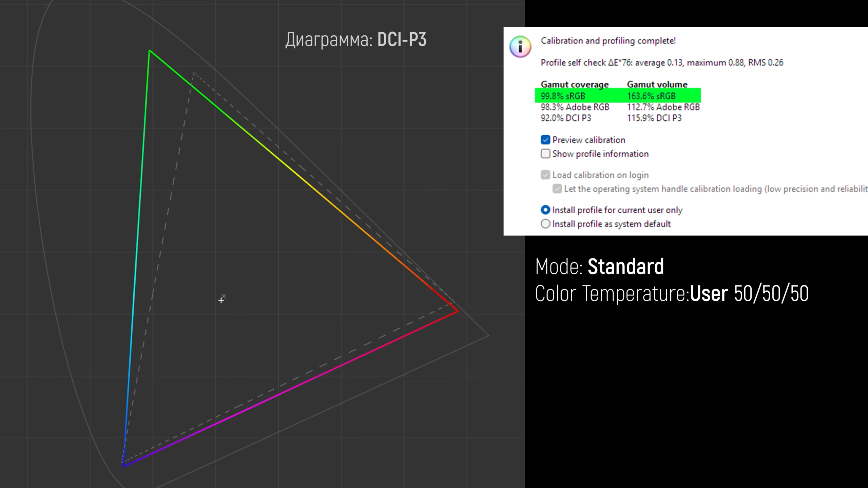Click the 92.0% DCI P3 coverage value

(x=565, y=118)
